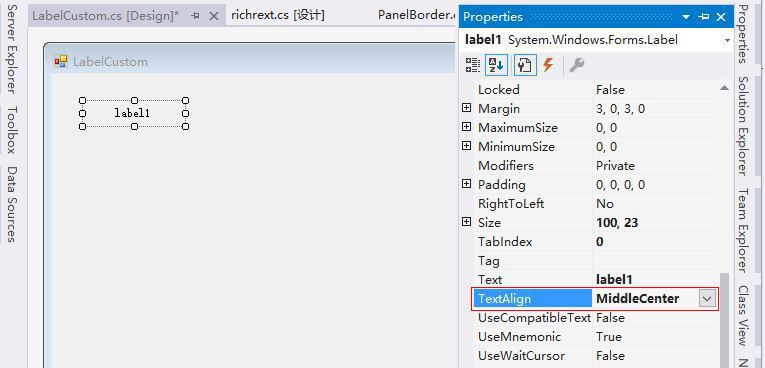The width and height of the screenshot is (765, 368).
Task: Edit the Text property value label1
Action: point(614,280)
